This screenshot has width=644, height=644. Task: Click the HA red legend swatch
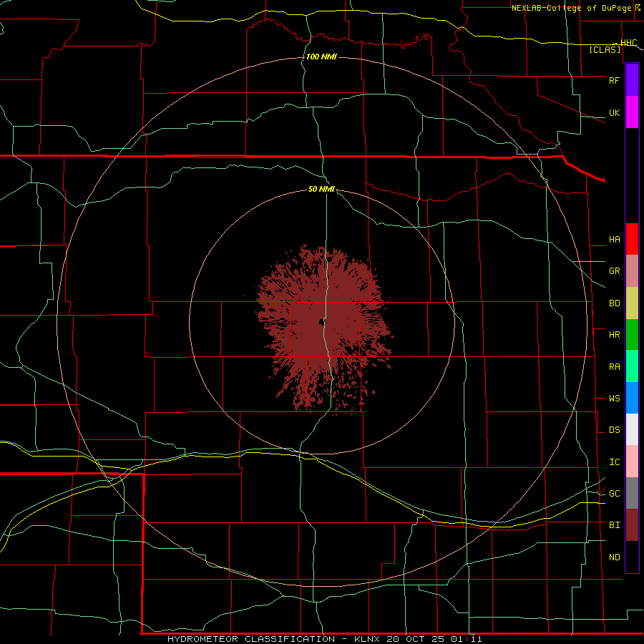[632, 239]
